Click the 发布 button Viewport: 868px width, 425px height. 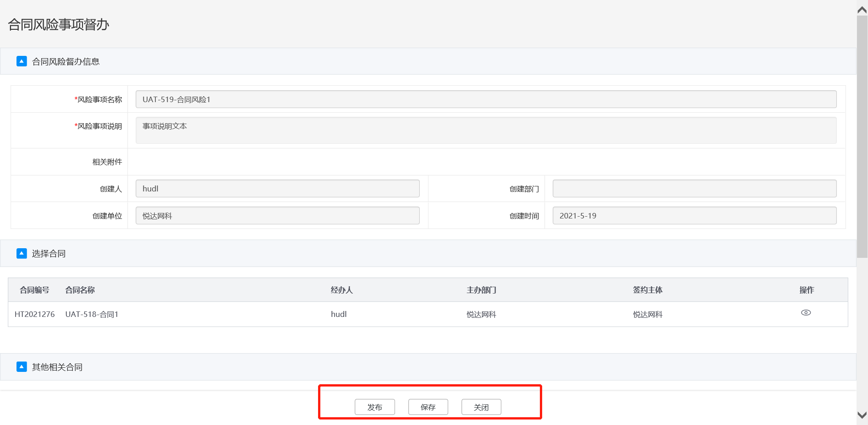coord(374,407)
